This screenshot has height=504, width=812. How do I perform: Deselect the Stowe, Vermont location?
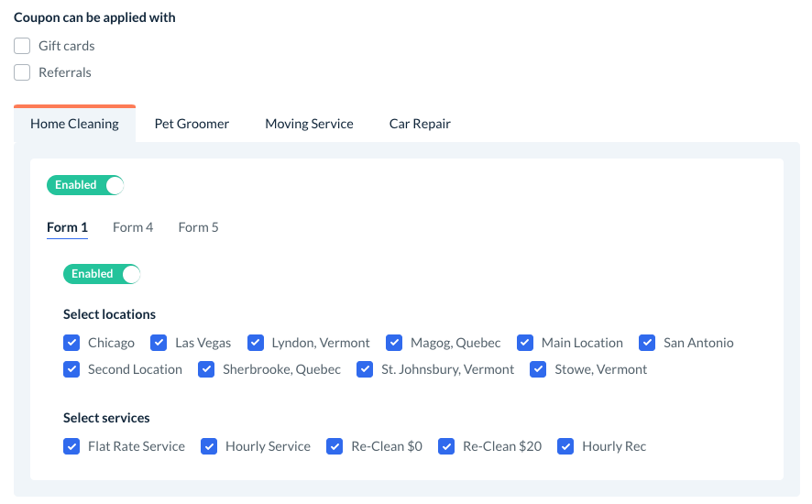coord(538,369)
